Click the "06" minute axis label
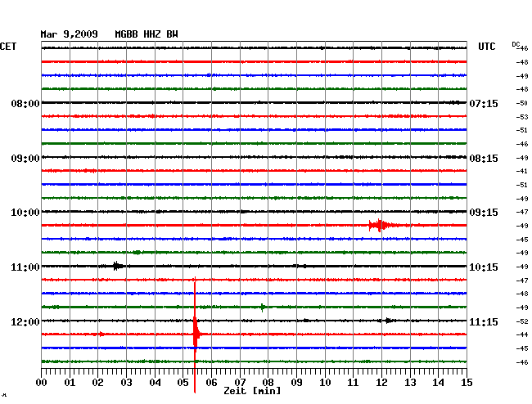 [x=211, y=383]
